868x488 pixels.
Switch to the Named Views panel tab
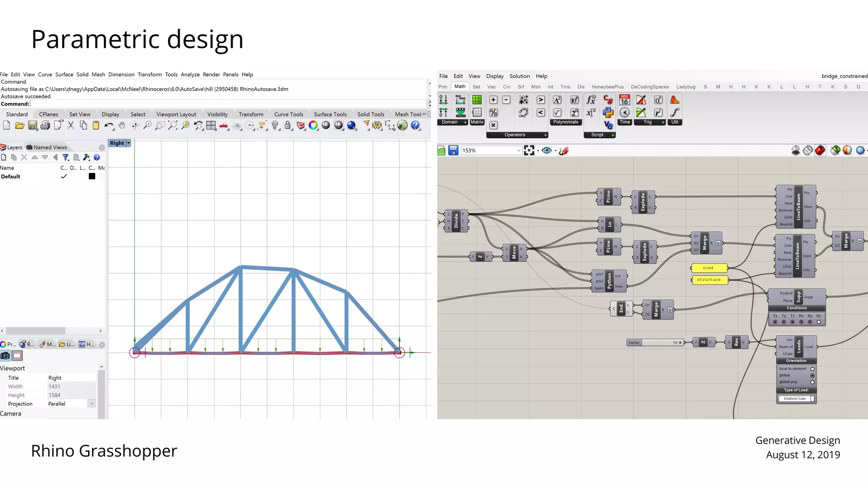tap(47, 147)
